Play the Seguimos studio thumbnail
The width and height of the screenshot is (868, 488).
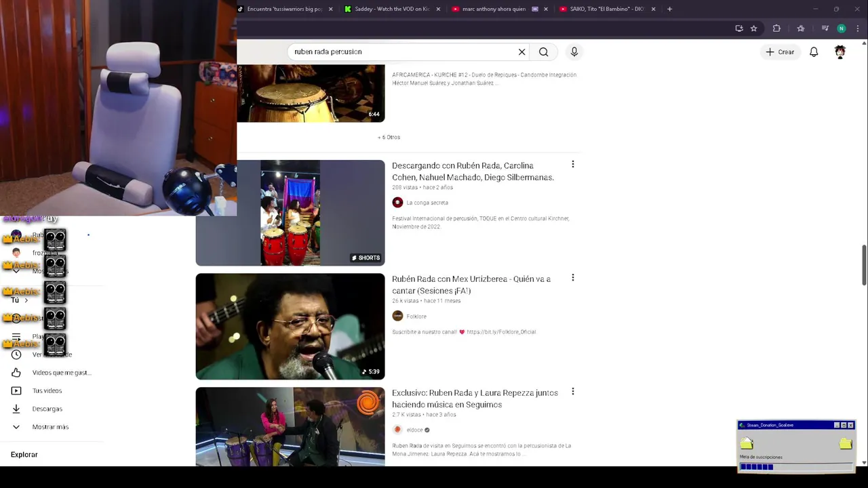(x=290, y=426)
